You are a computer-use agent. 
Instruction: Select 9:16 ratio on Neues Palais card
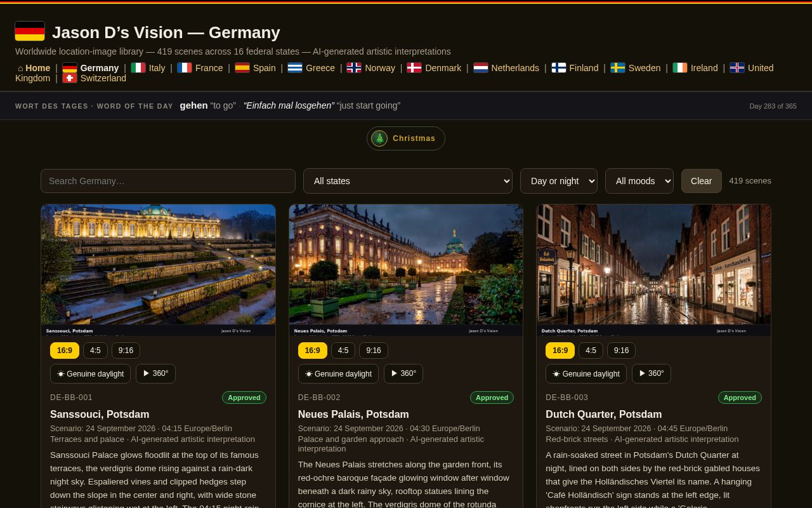coord(374,351)
